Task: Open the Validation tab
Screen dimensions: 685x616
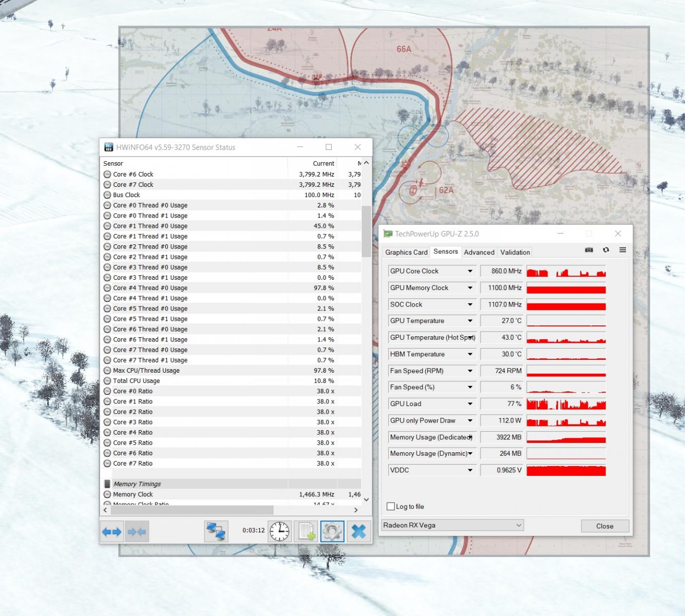Action: point(515,252)
